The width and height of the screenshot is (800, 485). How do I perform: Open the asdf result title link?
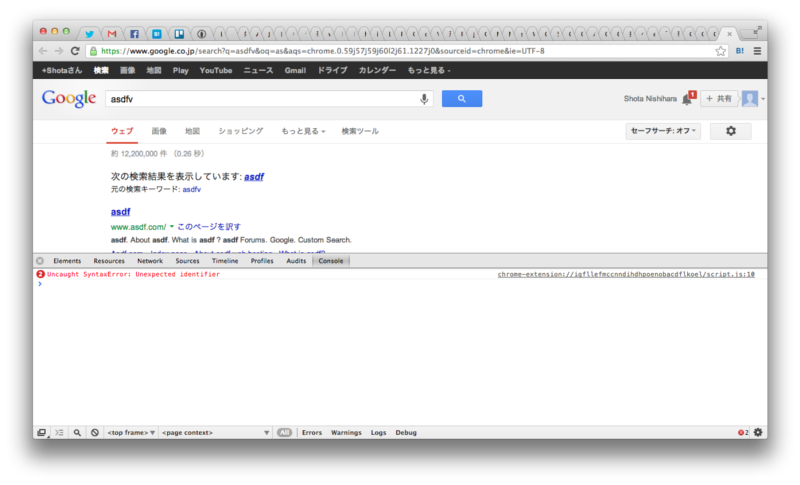tap(120, 212)
